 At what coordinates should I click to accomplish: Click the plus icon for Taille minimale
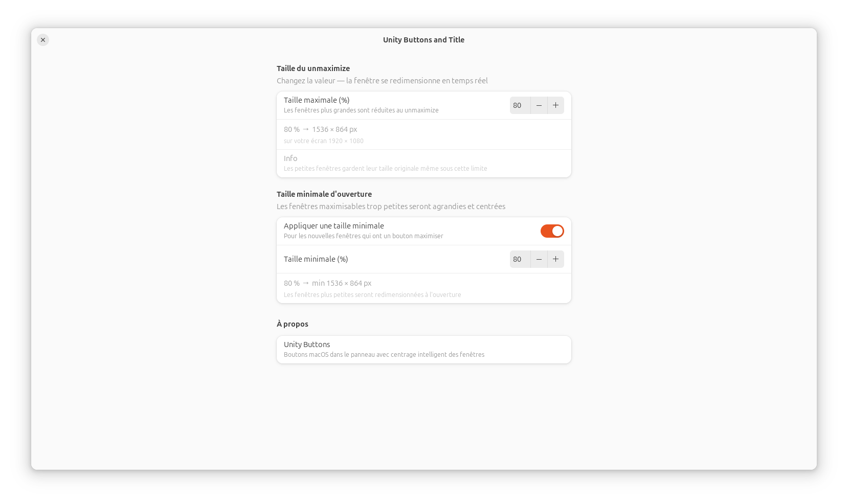[x=555, y=259]
